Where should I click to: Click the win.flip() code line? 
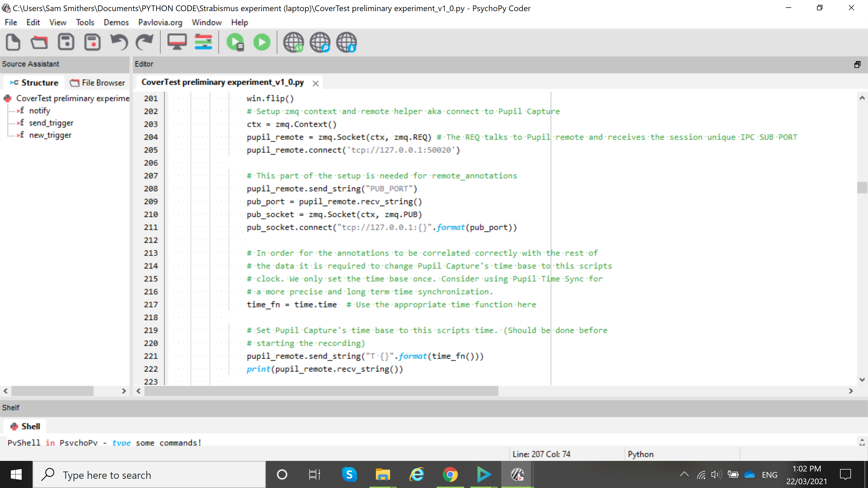(270, 98)
